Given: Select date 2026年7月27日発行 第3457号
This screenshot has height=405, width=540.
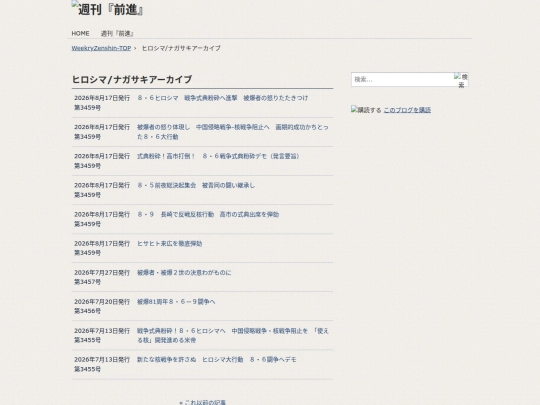Looking at the screenshot, I should coord(102,277).
